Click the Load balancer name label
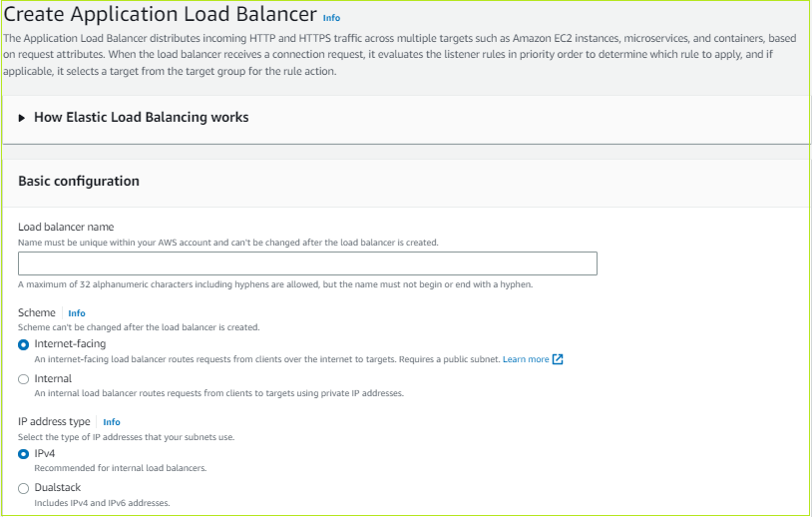The image size is (812, 517). click(x=66, y=227)
